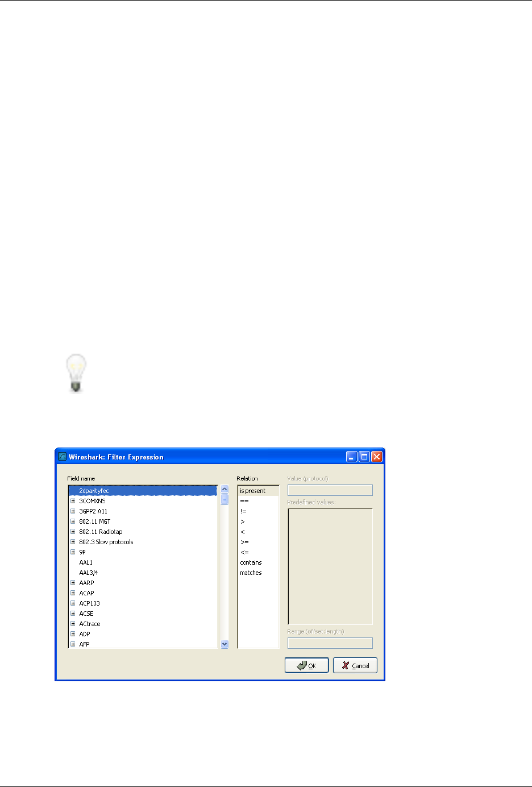This screenshot has width=532, height=787.
Task: Expand the 3GPP2 A11 protocol node
Action: (x=73, y=511)
